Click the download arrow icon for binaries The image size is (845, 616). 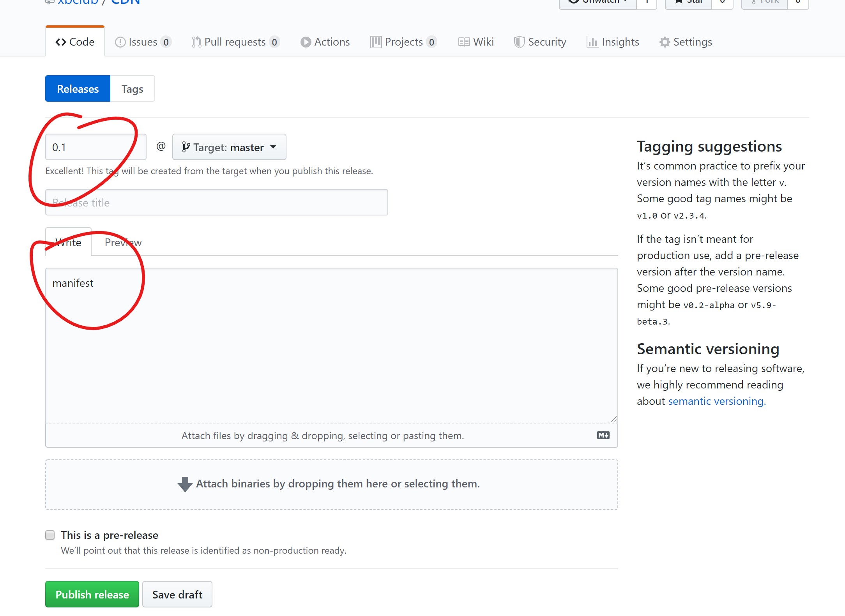185,484
